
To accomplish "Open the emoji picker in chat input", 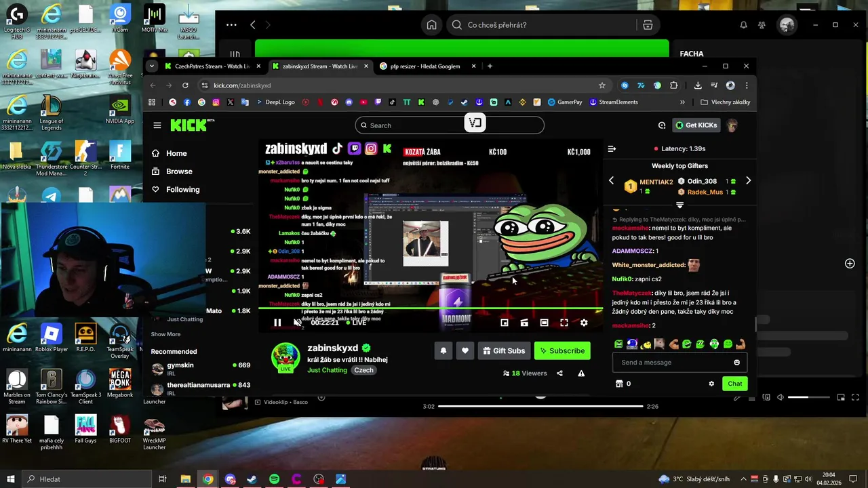I will (x=737, y=362).
